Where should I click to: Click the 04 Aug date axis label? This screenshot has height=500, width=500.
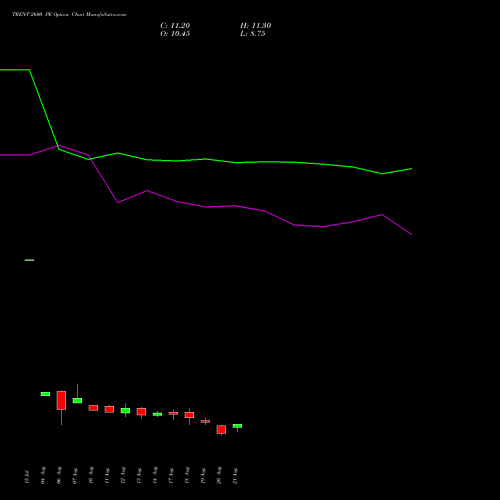click(43, 476)
